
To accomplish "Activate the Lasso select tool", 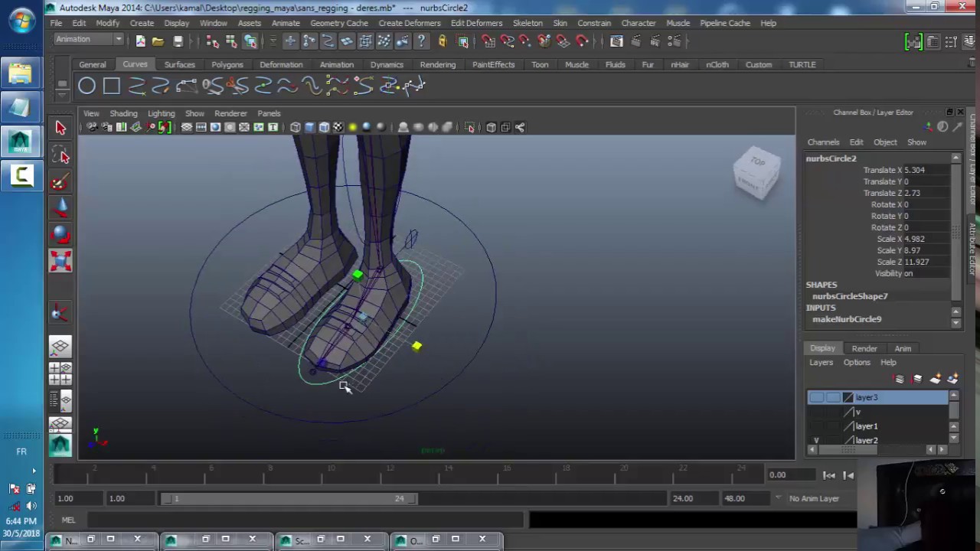I will pos(60,155).
